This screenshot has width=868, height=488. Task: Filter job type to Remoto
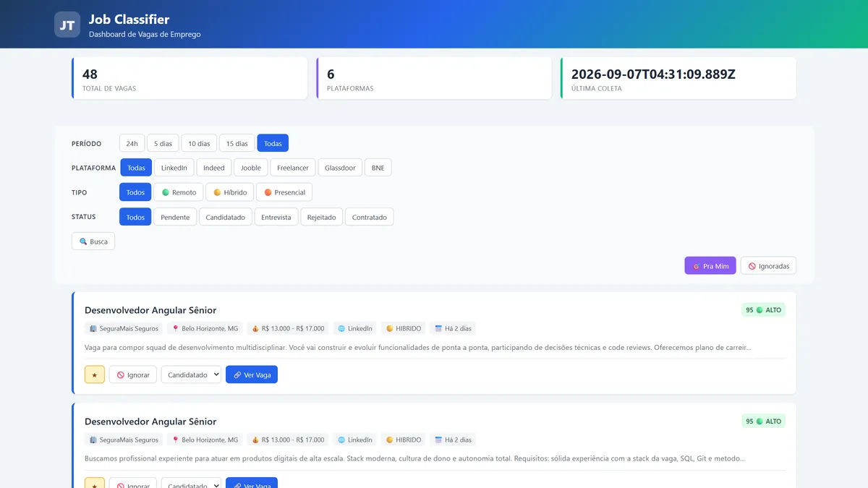(179, 192)
